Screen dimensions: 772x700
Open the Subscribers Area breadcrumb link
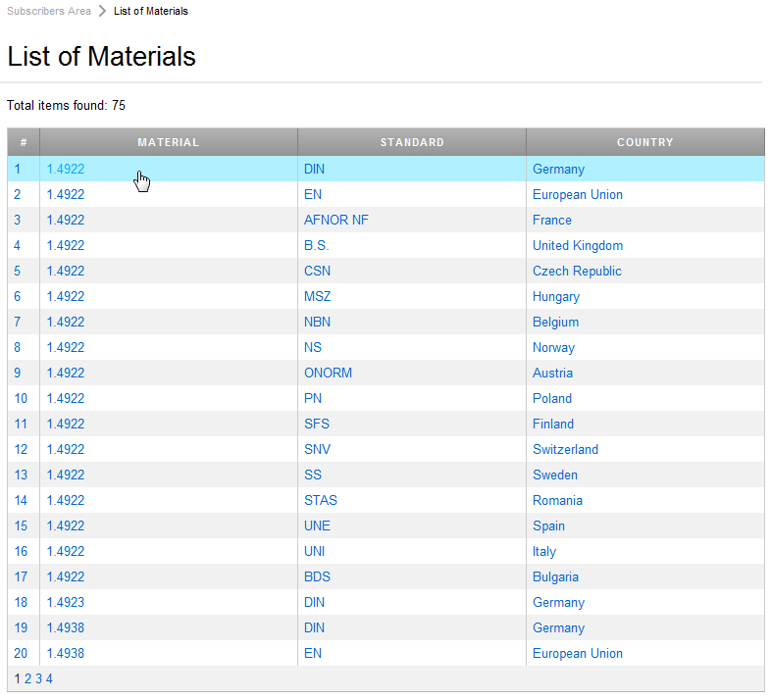pyautogui.click(x=49, y=11)
